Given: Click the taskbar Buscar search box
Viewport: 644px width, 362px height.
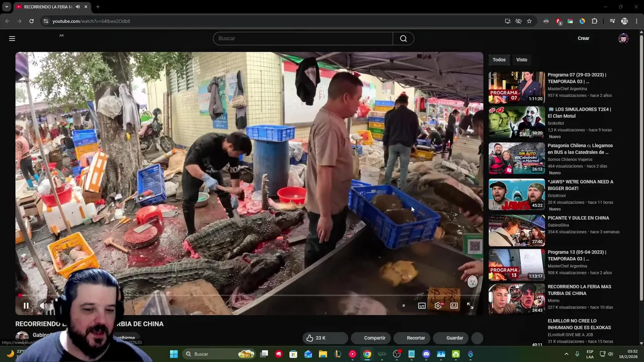Looking at the screenshot, I should 219,354.
